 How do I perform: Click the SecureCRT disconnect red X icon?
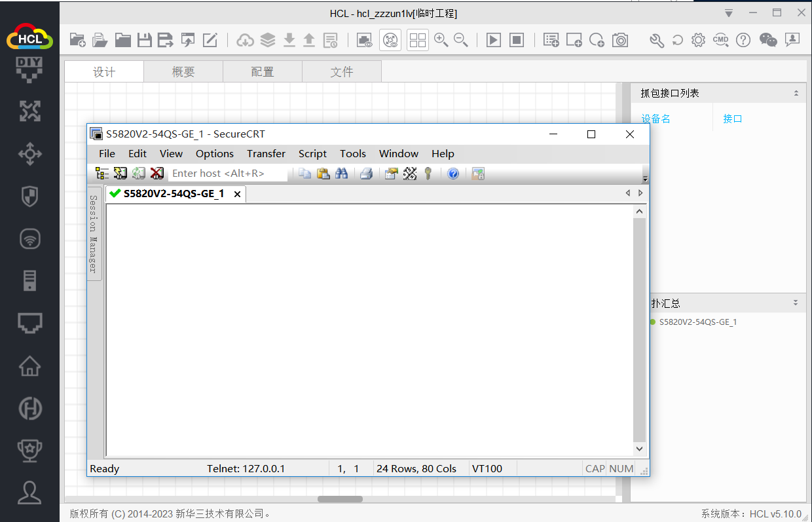click(157, 174)
